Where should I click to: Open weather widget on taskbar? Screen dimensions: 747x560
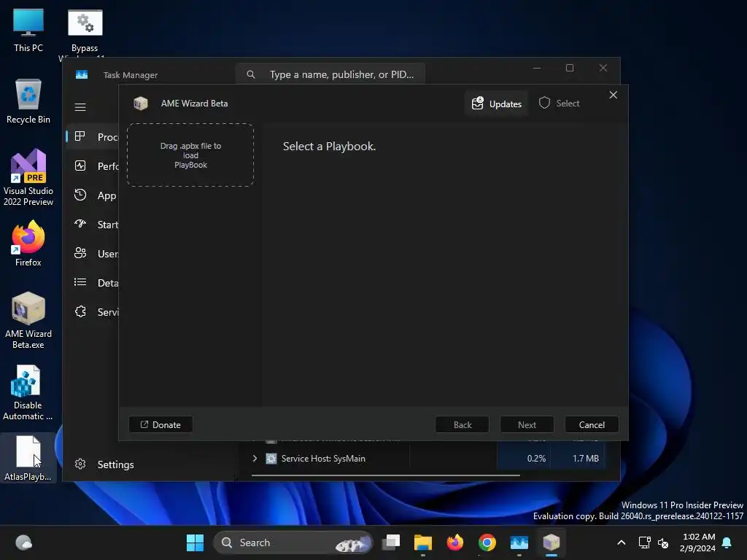click(23, 542)
